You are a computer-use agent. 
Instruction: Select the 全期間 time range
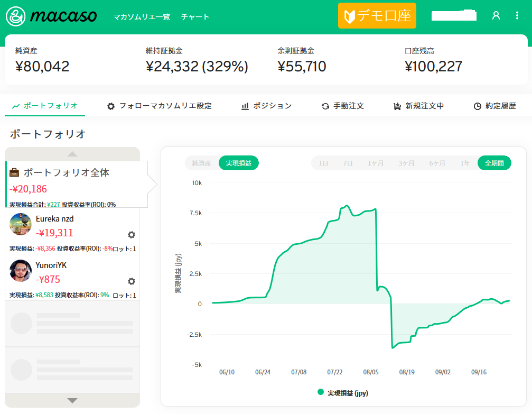[494, 163]
